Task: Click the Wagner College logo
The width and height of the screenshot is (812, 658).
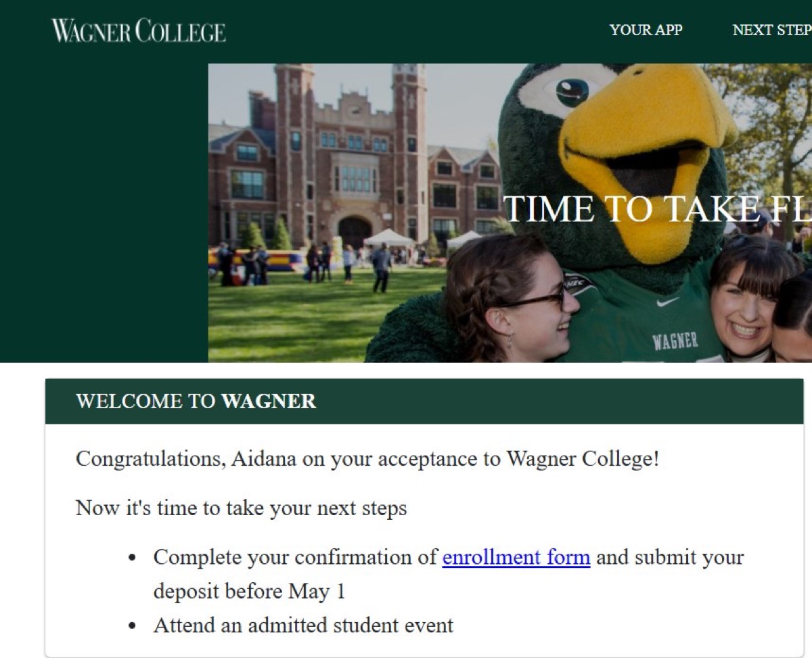Action: [139, 30]
